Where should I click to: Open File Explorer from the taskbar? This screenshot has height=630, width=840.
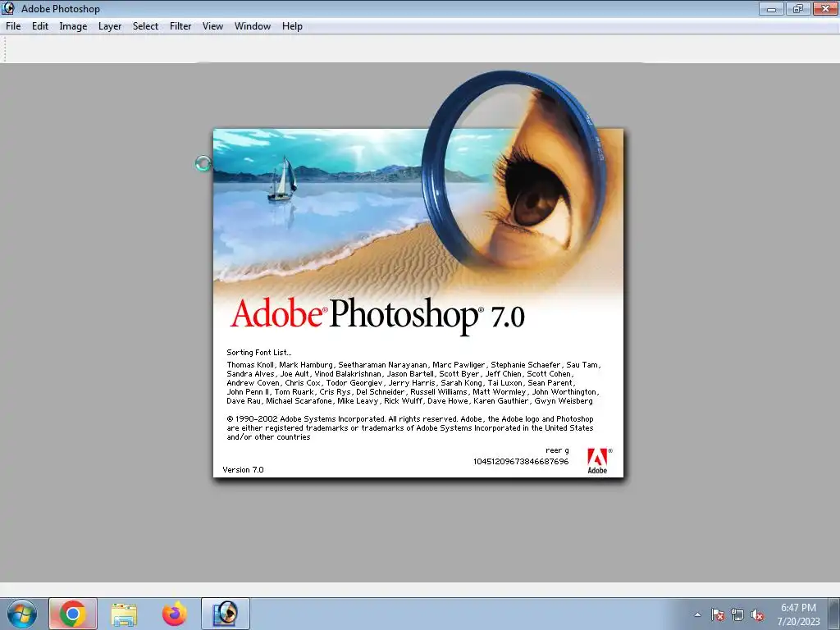point(124,614)
